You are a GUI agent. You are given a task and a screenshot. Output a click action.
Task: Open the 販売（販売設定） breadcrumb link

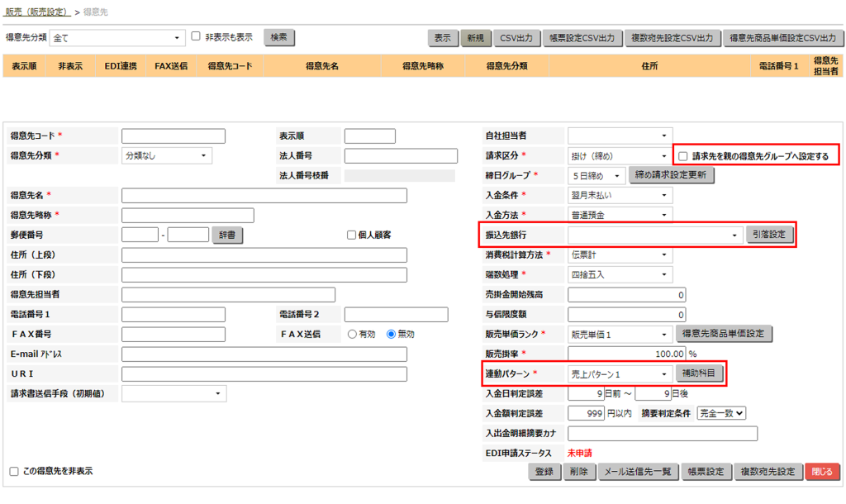coord(36,12)
